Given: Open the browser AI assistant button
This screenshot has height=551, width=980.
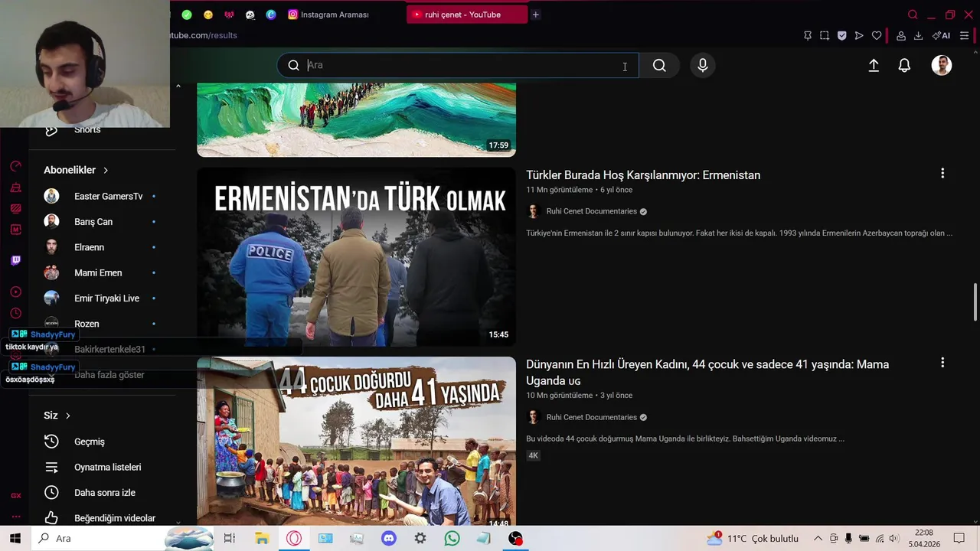Looking at the screenshot, I should (941, 35).
